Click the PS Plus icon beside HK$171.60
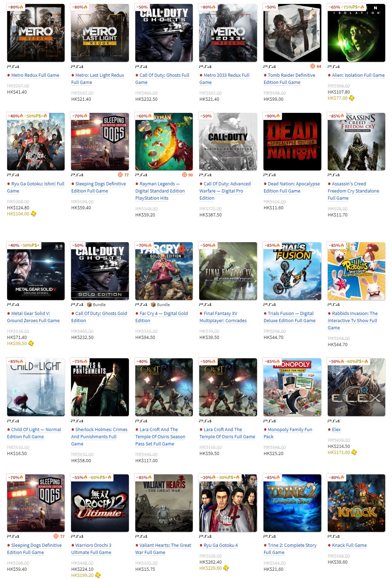The image size is (392, 579). click(x=354, y=452)
